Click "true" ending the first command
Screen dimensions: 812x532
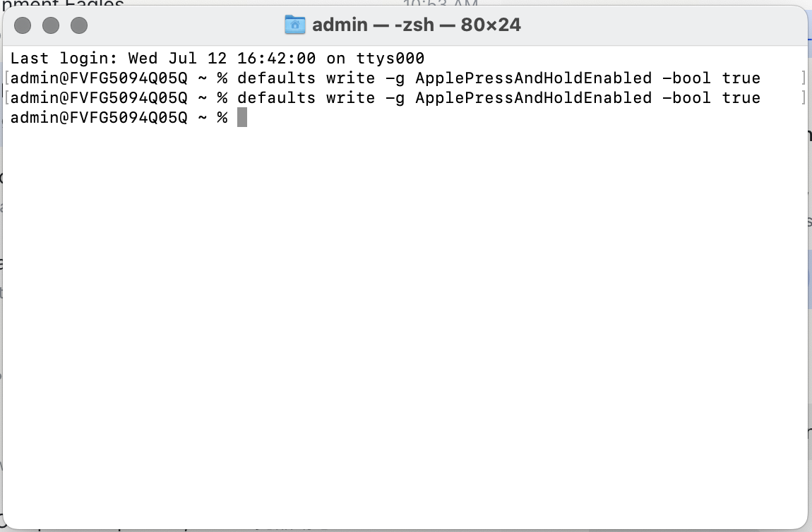pos(741,78)
